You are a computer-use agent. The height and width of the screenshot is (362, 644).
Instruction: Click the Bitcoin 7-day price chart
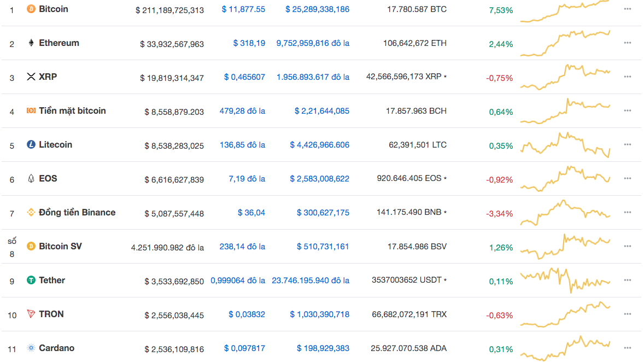[565, 11]
